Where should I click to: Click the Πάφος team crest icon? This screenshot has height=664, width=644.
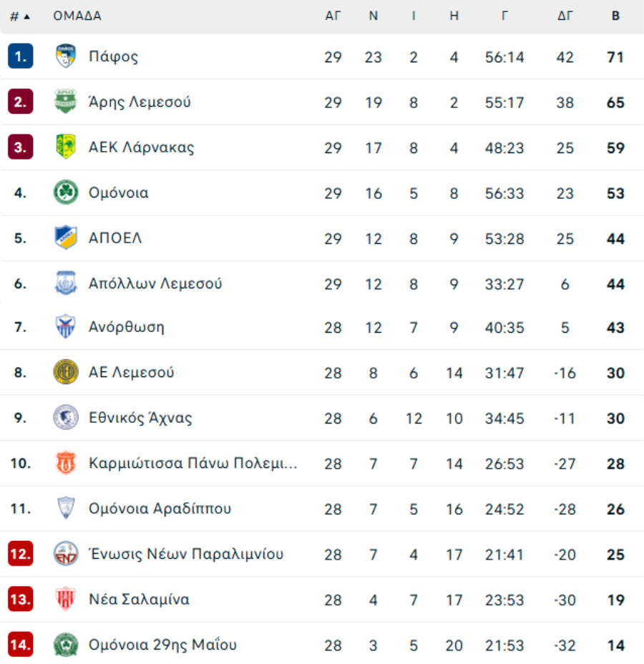[x=66, y=56]
